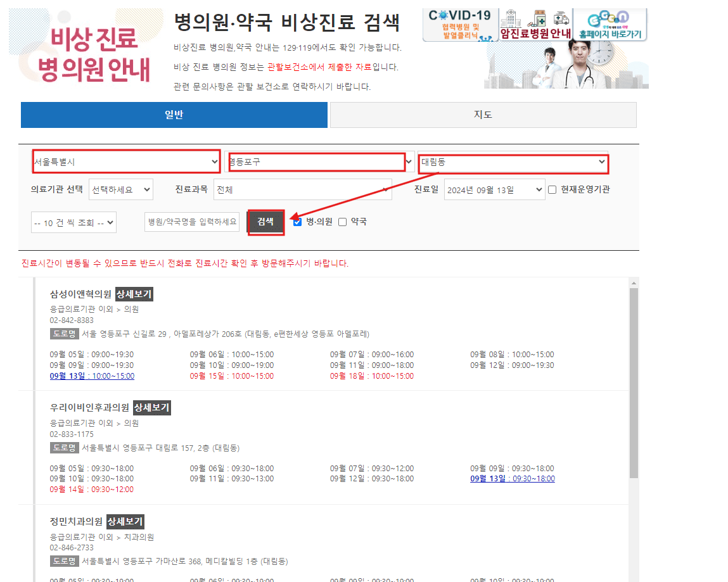Toggle 현재운영기관 checkbox
The width and height of the screenshot is (728, 582).
tap(552, 189)
